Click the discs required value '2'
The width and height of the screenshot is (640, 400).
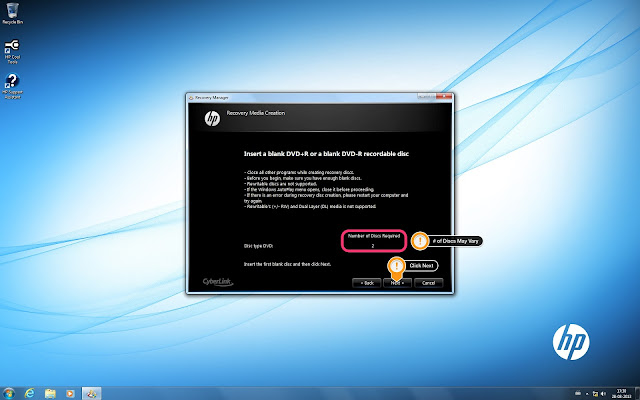[x=373, y=246]
